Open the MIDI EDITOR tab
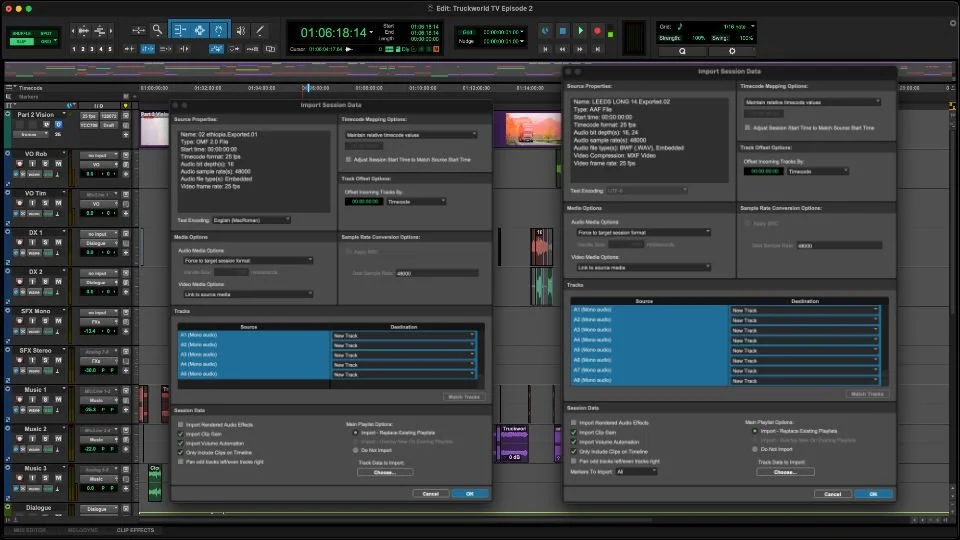This screenshot has width=960, height=540. tap(29, 530)
